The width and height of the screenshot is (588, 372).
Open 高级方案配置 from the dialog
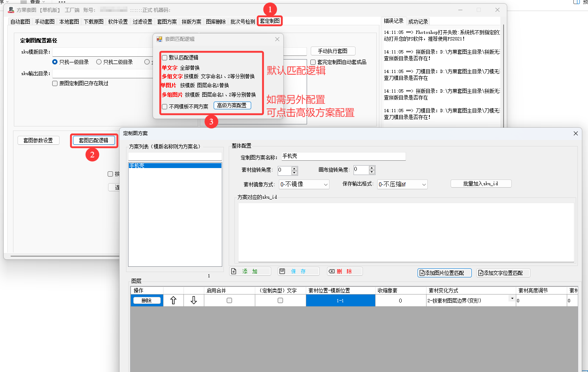click(x=232, y=105)
